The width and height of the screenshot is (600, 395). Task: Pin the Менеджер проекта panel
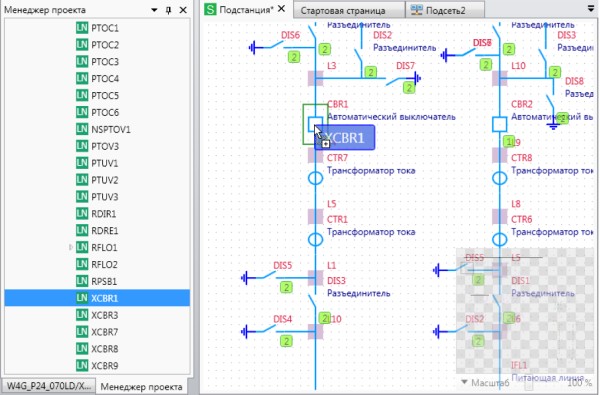(168, 10)
